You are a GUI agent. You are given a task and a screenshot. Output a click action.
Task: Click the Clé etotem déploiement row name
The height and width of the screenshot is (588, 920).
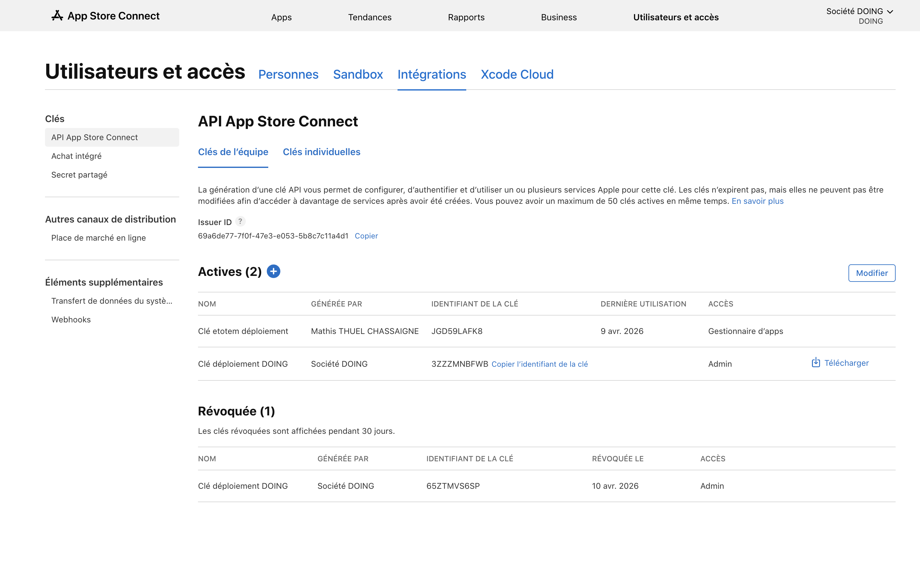[243, 331]
